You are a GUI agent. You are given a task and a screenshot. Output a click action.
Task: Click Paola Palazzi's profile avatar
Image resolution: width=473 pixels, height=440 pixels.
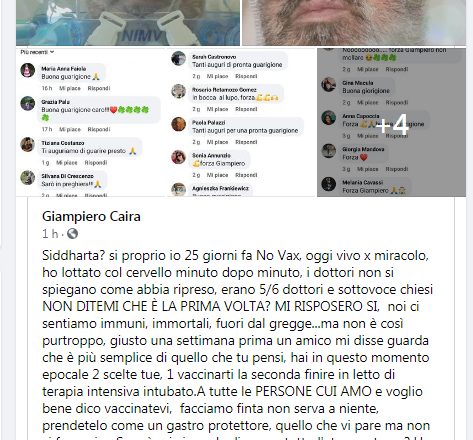coord(178,124)
